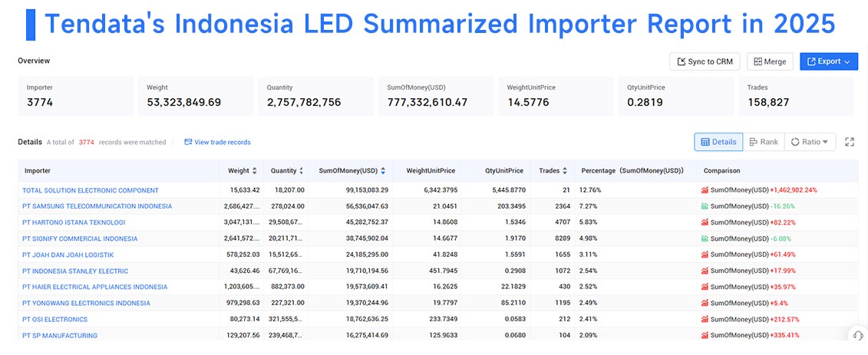Click the WeightUnitPrice column header

431,171
